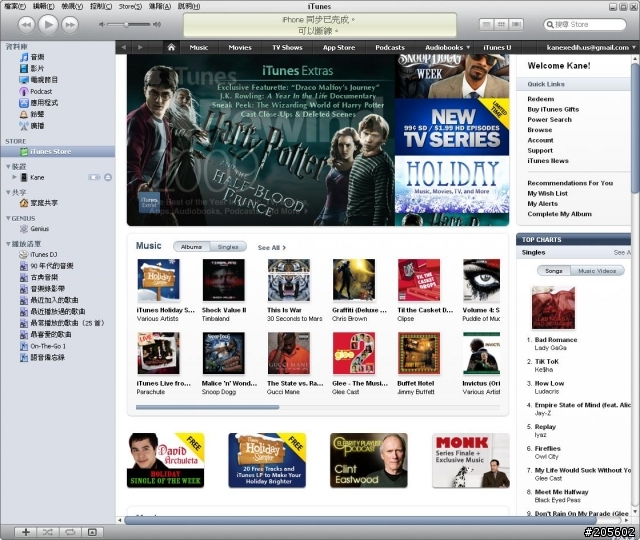Image resolution: width=640 pixels, height=540 pixels.
Task: Switch Top Charts to Songs
Action: (554, 271)
